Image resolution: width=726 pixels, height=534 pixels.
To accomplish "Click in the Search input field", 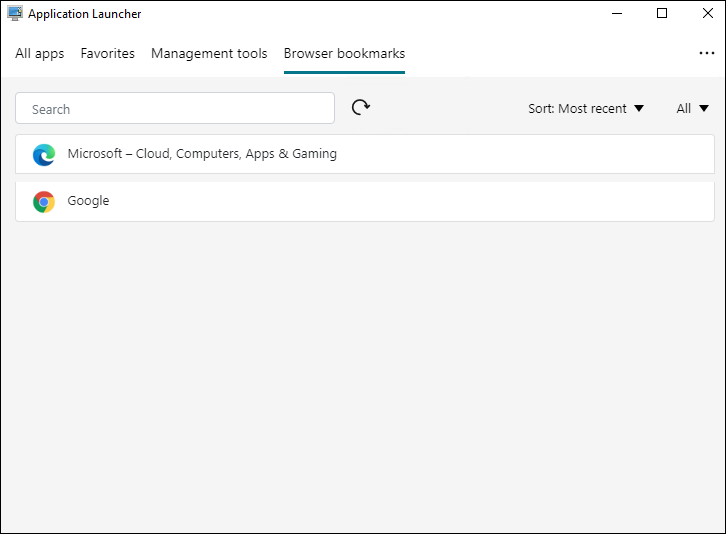I will point(175,109).
